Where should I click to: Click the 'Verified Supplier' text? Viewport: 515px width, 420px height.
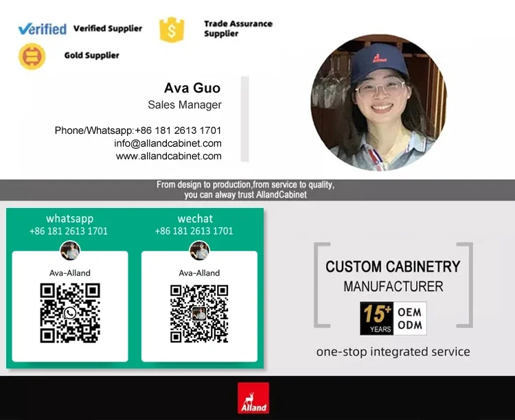(108, 29)
